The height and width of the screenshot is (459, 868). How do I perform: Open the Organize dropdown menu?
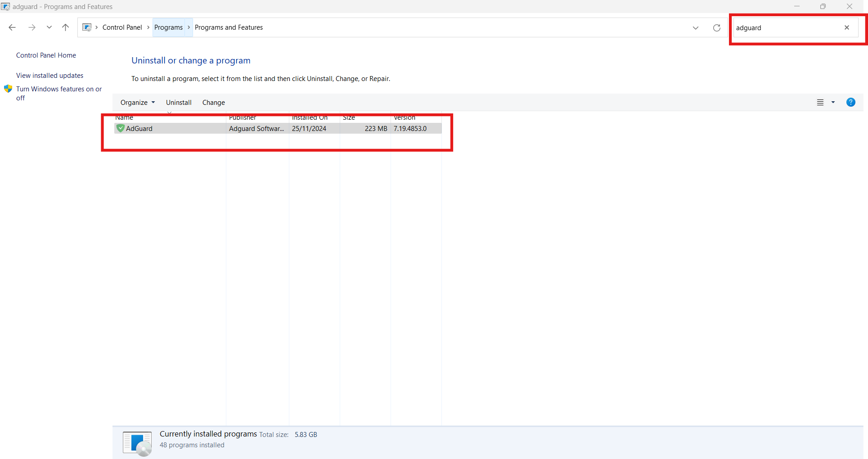tap(138, 103)
